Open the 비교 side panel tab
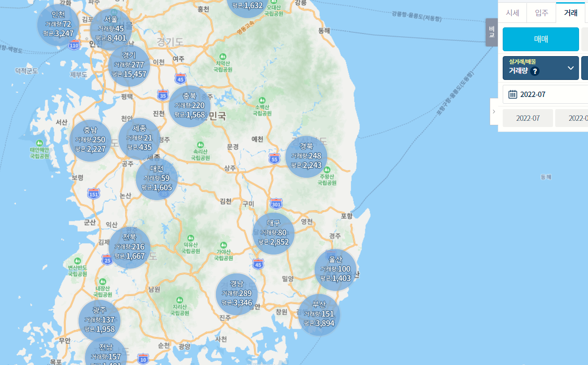Viewport: 588px width, 365px height. (492, 32)
